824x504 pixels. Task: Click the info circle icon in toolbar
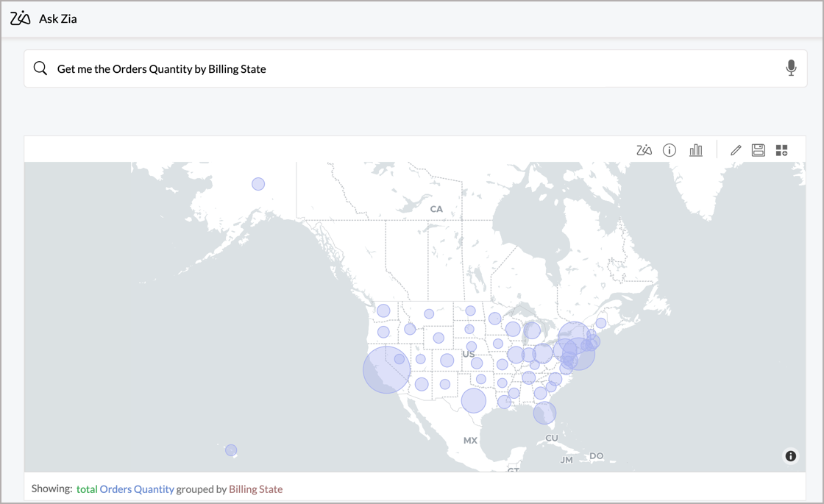point(669,150)
